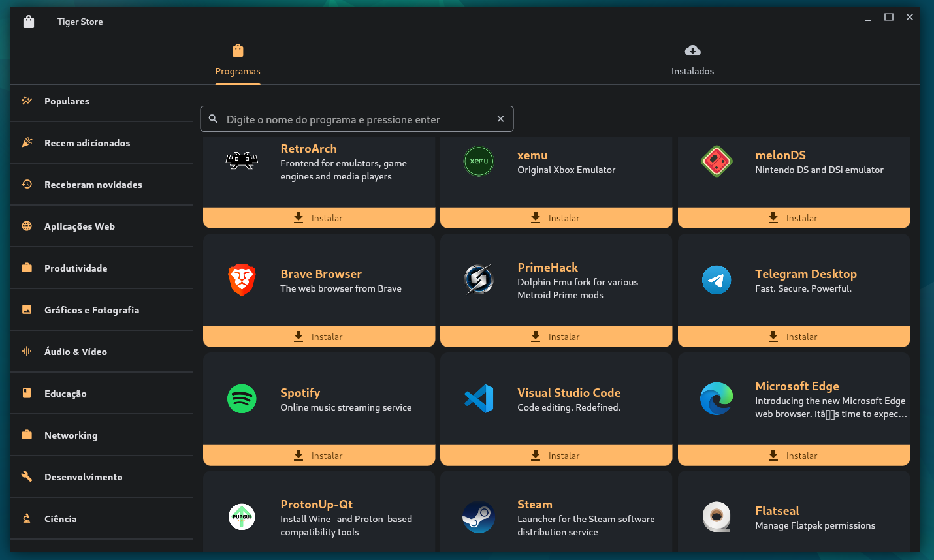Focus the program name search field
The height and width of the screenshot is (560, 934).
[357, 119]
